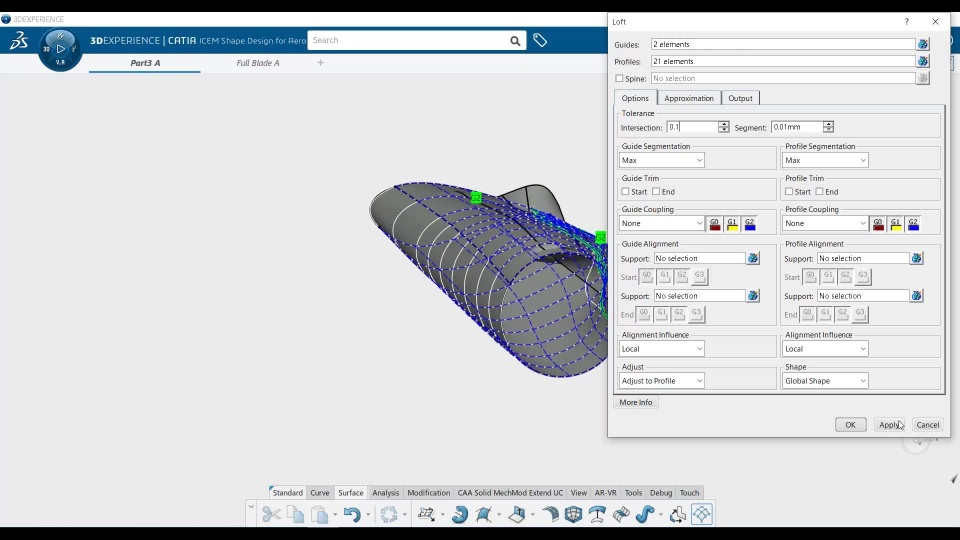This screenshot has width=960, height=540.
Task: Click Profile Alignment start Support picker icon
Action: pos(916,258)
